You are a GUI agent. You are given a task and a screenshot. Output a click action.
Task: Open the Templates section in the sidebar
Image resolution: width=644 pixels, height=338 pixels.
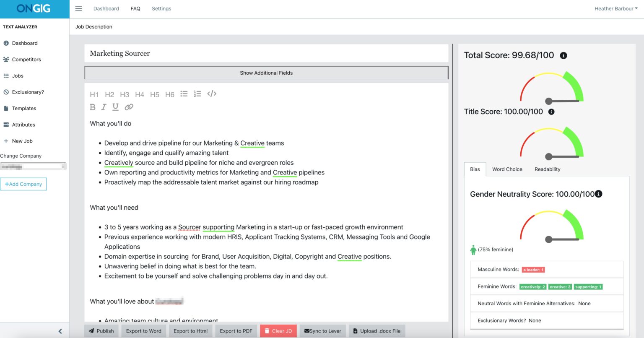pyautogui.click(x=24, y=108)
